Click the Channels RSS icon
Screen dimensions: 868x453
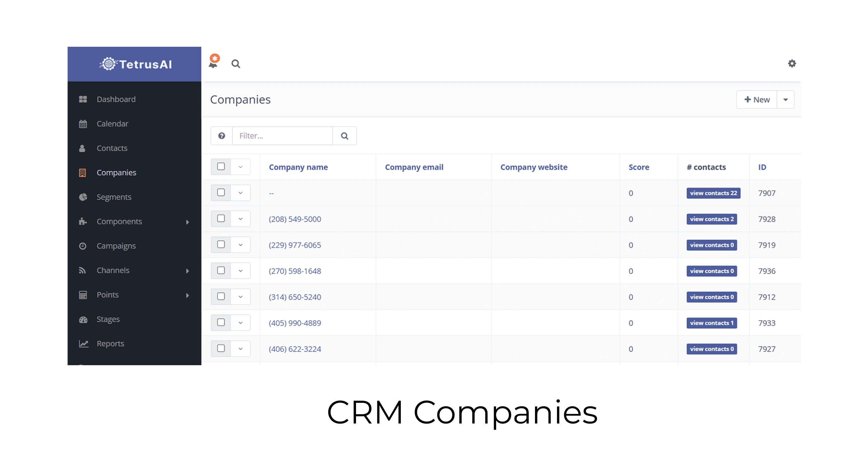[x=82, y=270]
